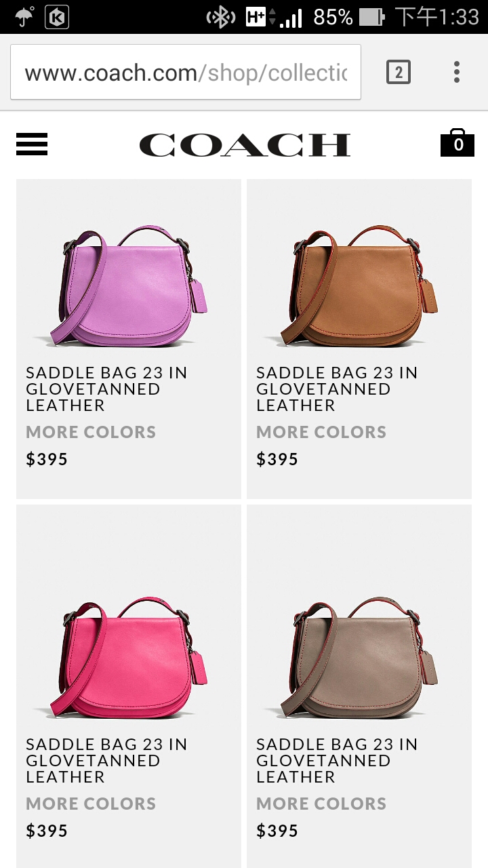Open the tan brown saddle bag image

(359, 286)
